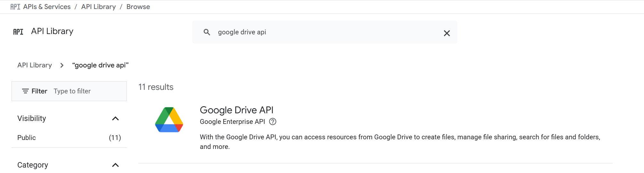This screenshot has width=644, height=173.
Task: Click the Google Drive API description text
Action: [400, 142]
